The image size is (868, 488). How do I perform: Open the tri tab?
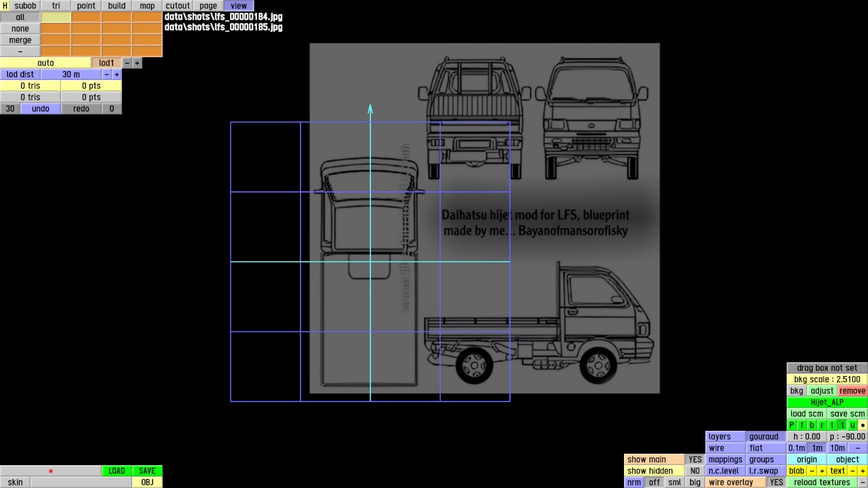tap(56, 6)
